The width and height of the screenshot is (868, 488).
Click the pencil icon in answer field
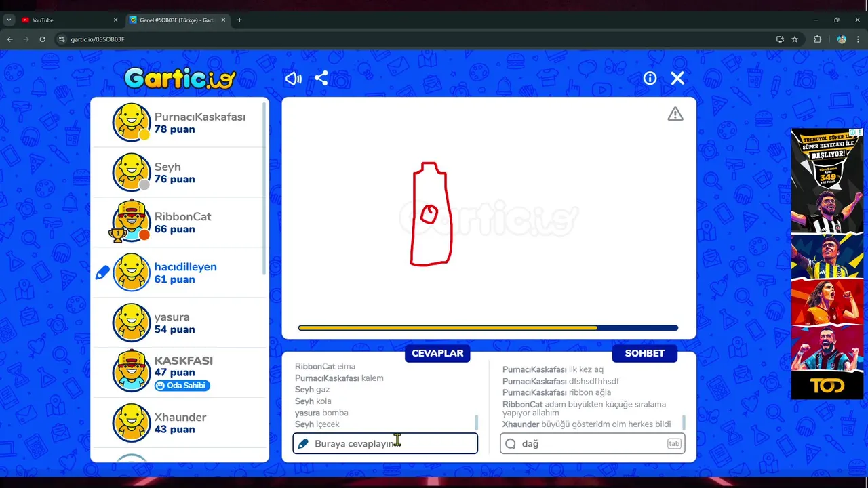(304, 443)
